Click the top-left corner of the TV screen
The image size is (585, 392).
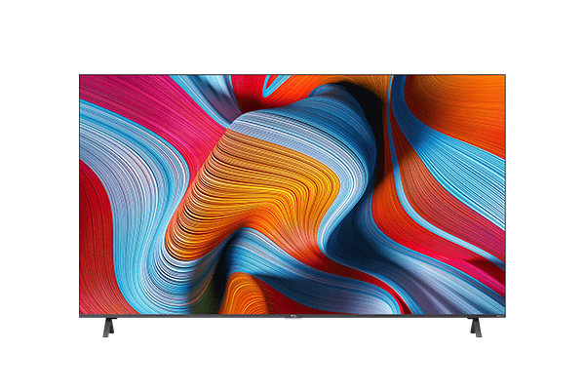(x=82, y=78)
